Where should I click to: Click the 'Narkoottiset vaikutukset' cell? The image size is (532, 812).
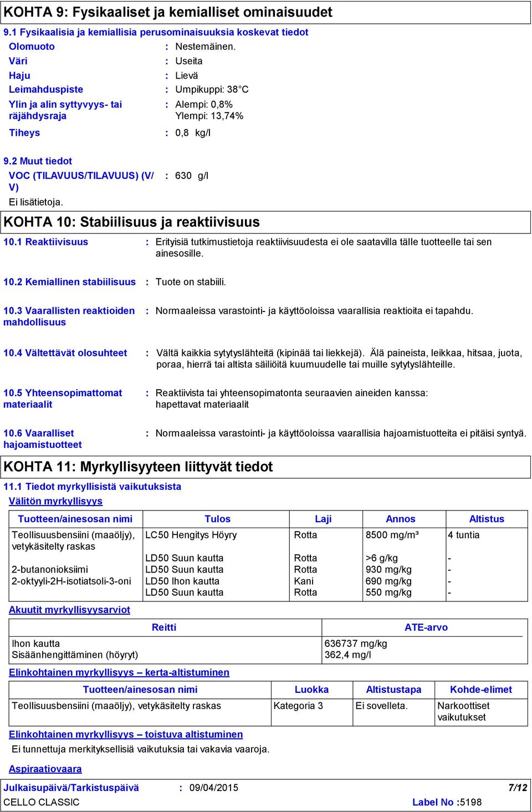(463, 711)
